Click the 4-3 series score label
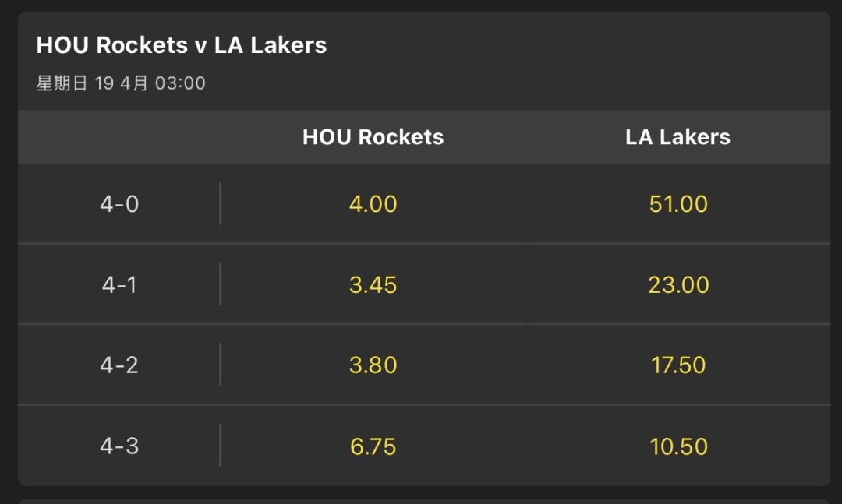This screenshot has height=504, width=842. tap(119, 446)
